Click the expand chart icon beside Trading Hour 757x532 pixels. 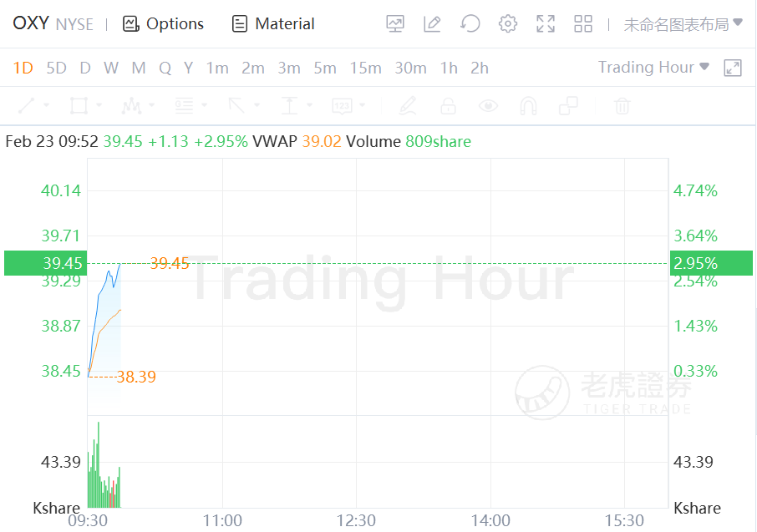[x=733, y=68]
